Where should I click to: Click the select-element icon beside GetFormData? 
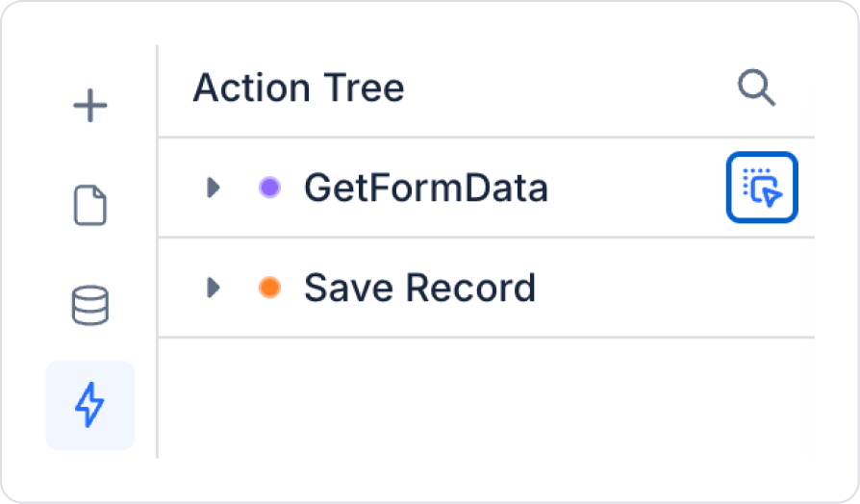761,188
